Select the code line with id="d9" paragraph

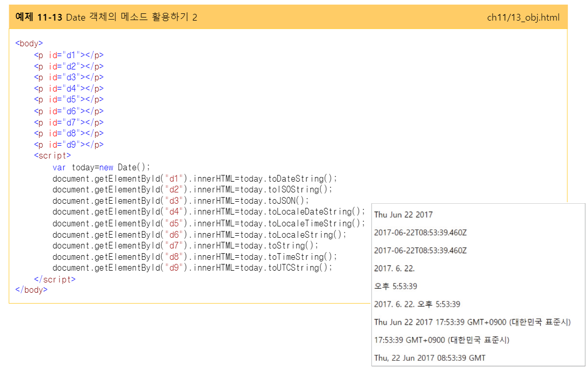(68, 145)
